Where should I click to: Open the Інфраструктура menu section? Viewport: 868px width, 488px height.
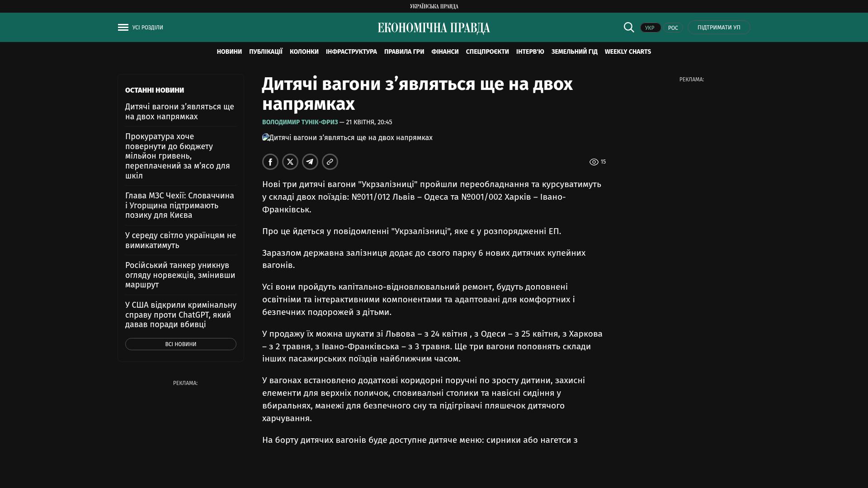351,52
